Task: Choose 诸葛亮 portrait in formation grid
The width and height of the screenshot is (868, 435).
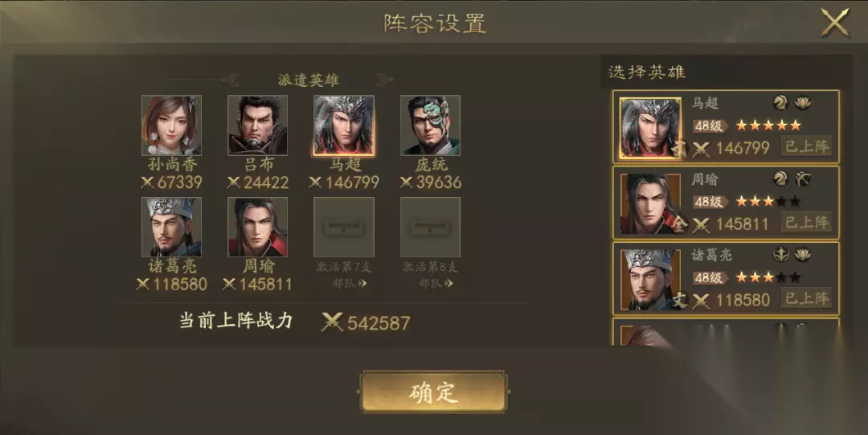Action: [x=172, y=228]
